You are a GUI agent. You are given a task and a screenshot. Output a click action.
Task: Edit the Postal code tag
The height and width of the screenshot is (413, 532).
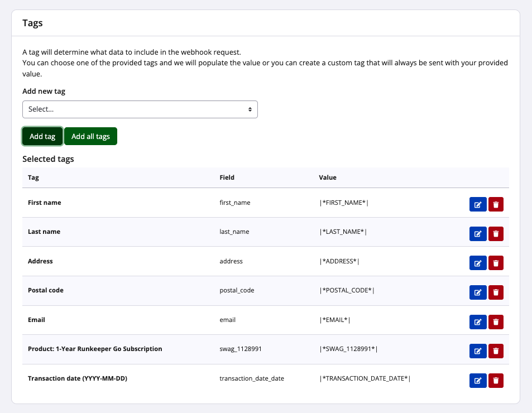[x=478, y=292]
